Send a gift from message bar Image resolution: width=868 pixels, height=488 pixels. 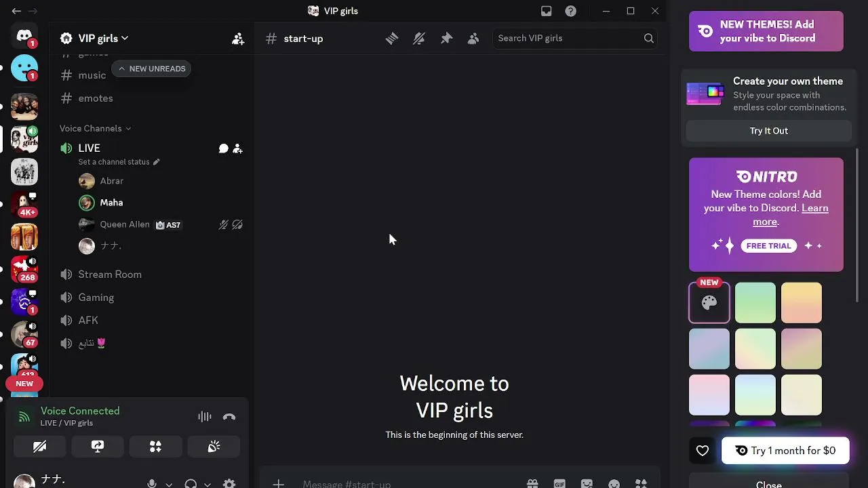532,484
